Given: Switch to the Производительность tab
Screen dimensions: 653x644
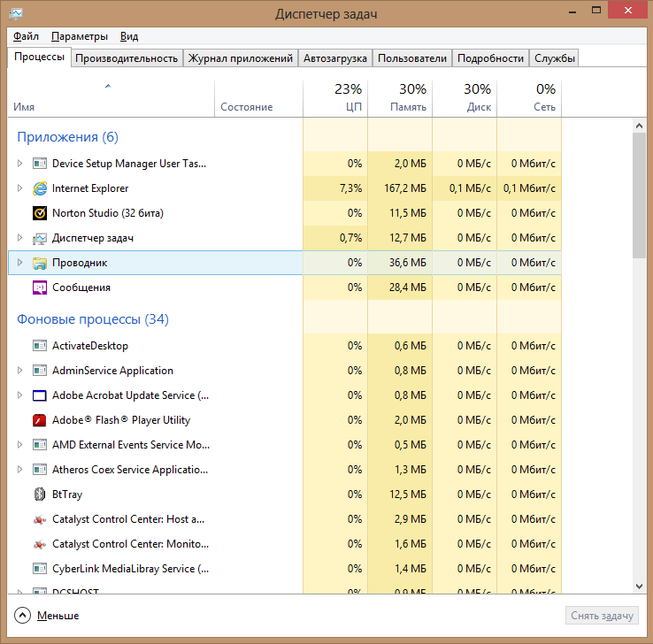Looking at the screenshot, I should (x=127, y=58).
